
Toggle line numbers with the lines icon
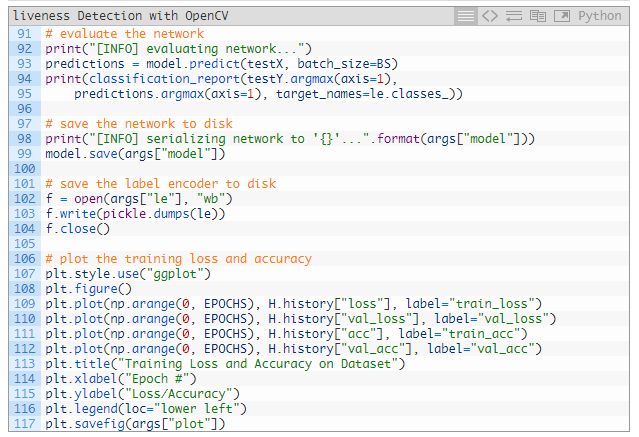466,16
